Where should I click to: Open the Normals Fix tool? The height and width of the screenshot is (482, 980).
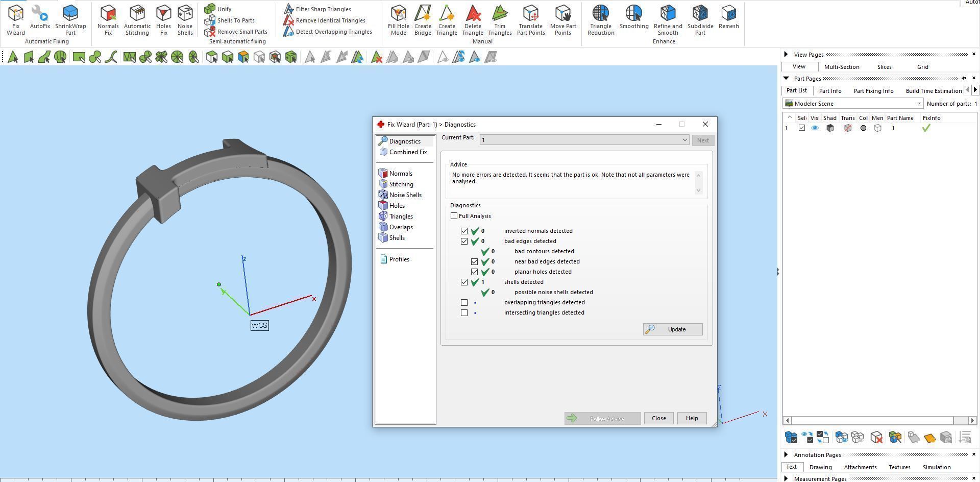pos(108,20)
